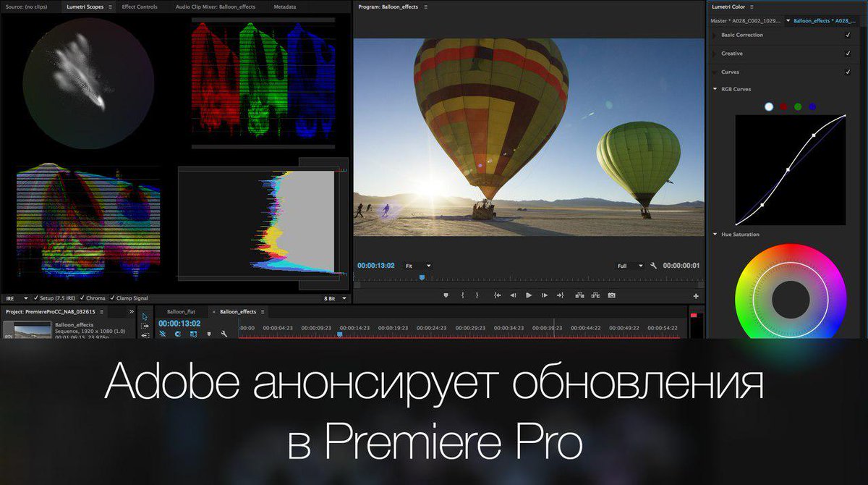Toggle Snap magnet icon in timeline
The image size is (868, 485).
(178, 334)
